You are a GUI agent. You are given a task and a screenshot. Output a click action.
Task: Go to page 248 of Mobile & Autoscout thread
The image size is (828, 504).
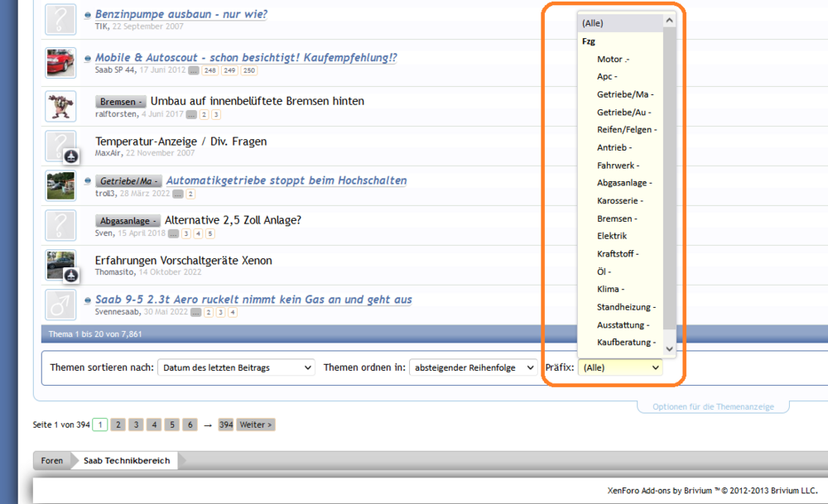click(x=210, y=70)
